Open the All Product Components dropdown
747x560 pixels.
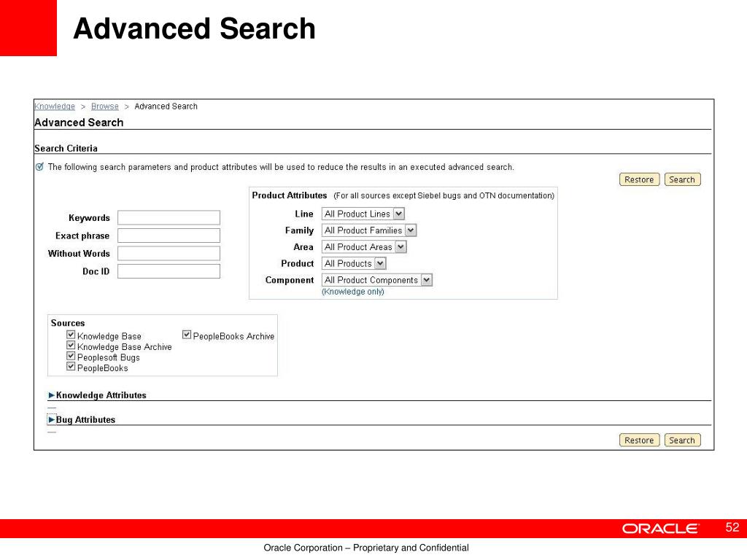point(377,280)
